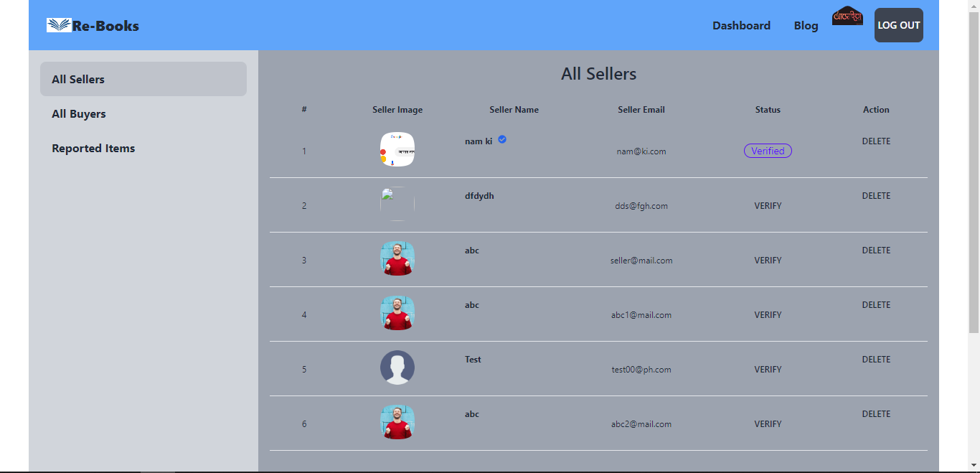980x473 pixels.
Task: Open the user profile avatar in navbar
Action: (847, 16)
